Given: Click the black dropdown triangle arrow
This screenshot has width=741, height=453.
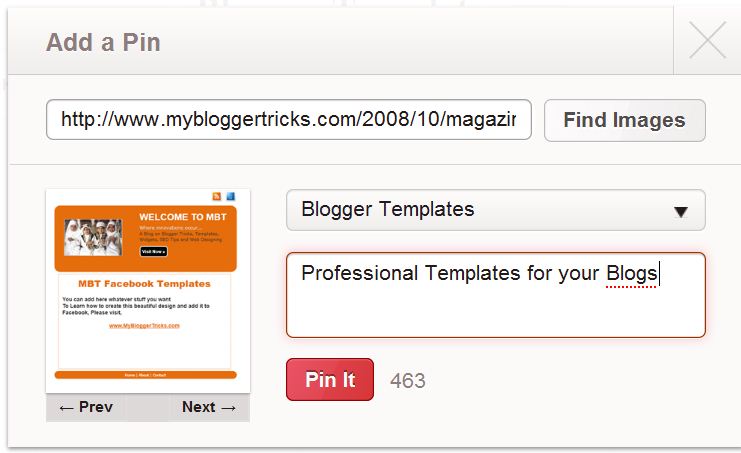Looking at the screenshot, I should coord(681,212).
